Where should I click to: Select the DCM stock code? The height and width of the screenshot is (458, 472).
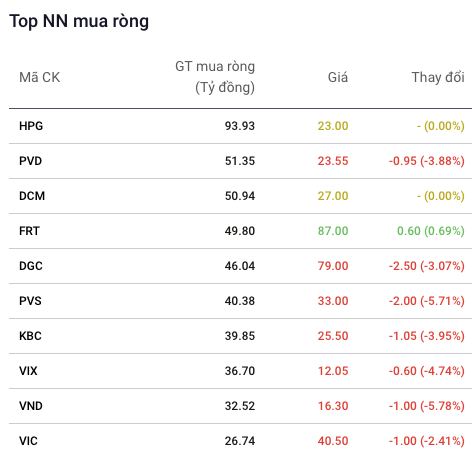[x=32, y=196]
